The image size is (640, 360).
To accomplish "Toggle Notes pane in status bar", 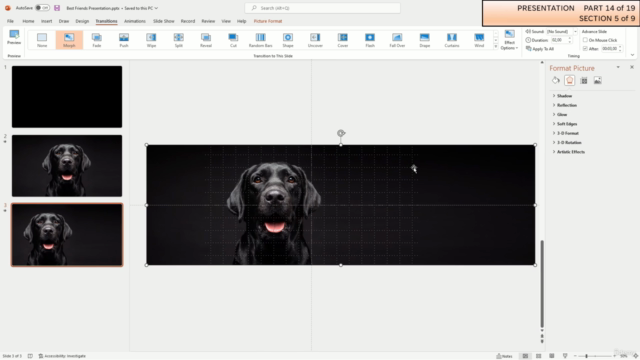I will 504,356.
